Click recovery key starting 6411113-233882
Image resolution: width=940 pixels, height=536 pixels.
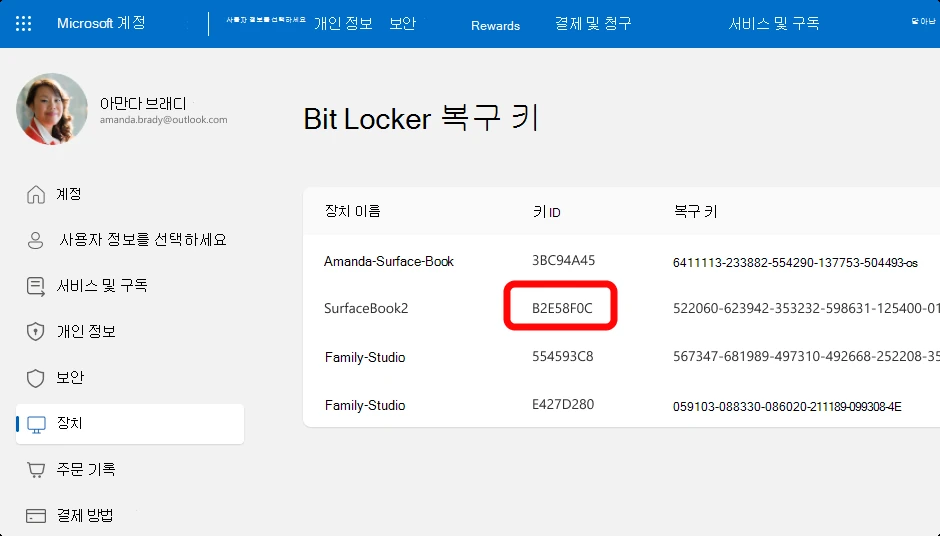[795, 263]
